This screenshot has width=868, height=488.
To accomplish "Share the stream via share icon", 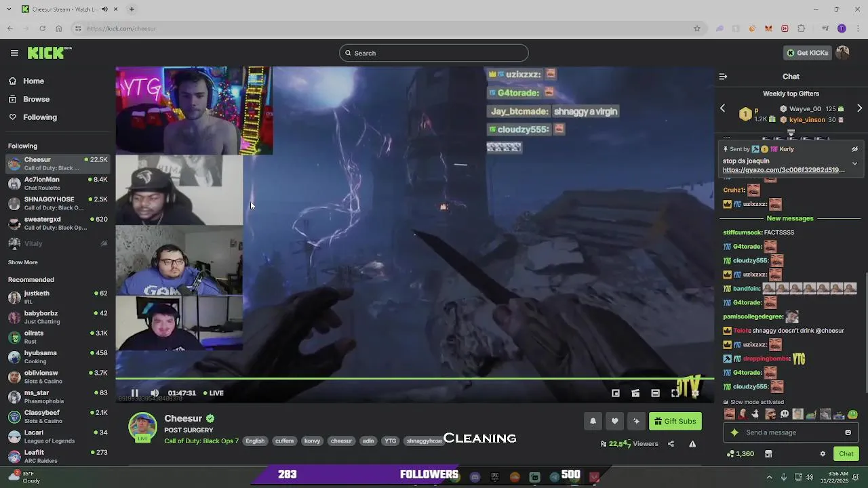I will click(671, 444).
